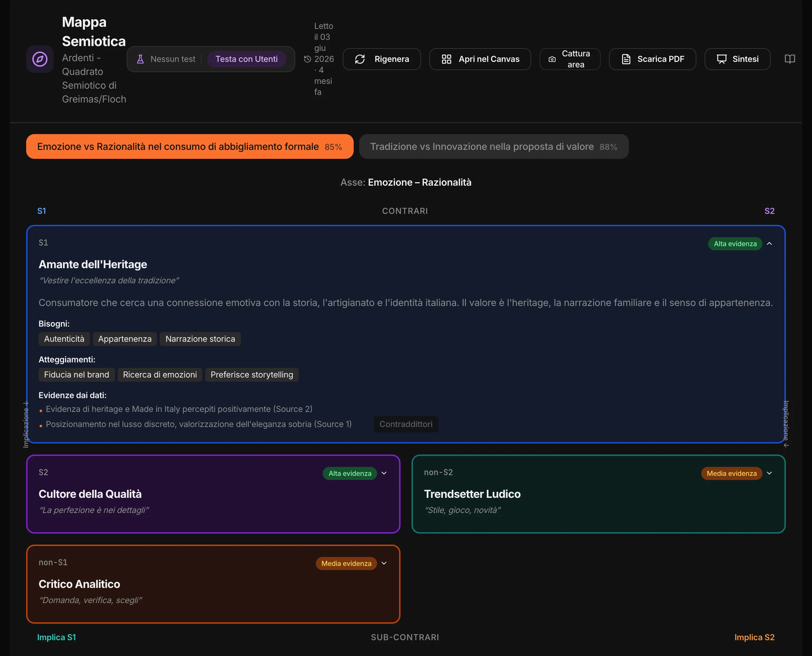
Task: Click the Nessun test label
Action: [x=173, y=59]
